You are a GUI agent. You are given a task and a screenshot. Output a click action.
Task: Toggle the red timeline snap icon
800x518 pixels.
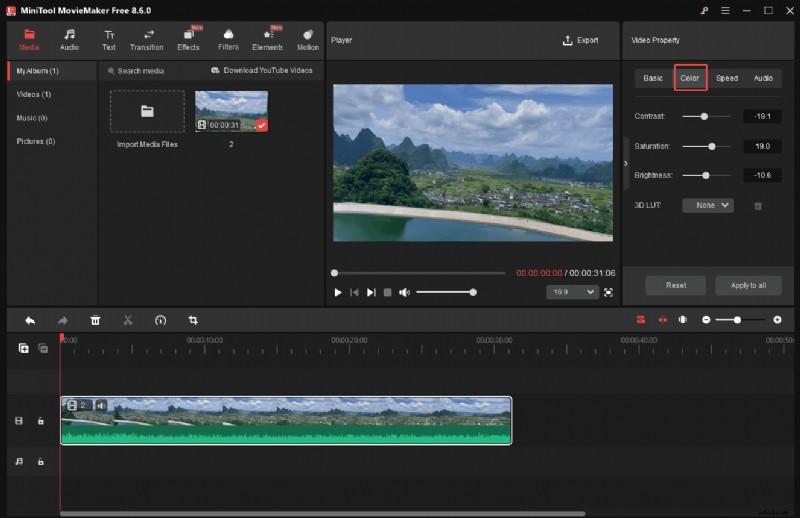pyautogui.click(x=641, y=320)
